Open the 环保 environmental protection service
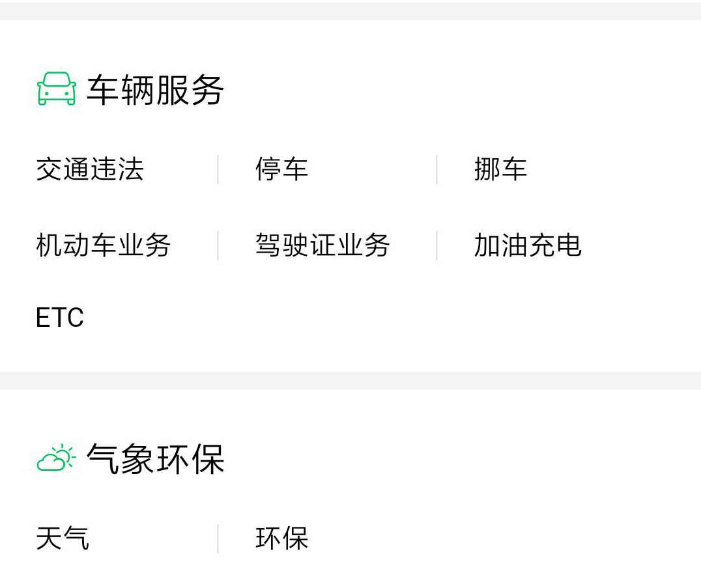This screenshot has height=588, width=701. point(281,538)
